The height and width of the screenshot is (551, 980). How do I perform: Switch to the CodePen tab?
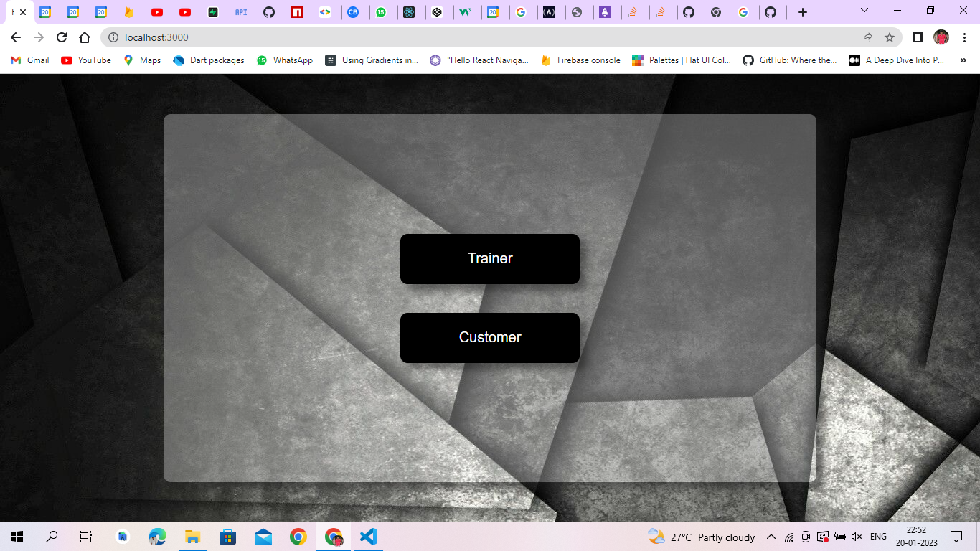click(437, 12)
